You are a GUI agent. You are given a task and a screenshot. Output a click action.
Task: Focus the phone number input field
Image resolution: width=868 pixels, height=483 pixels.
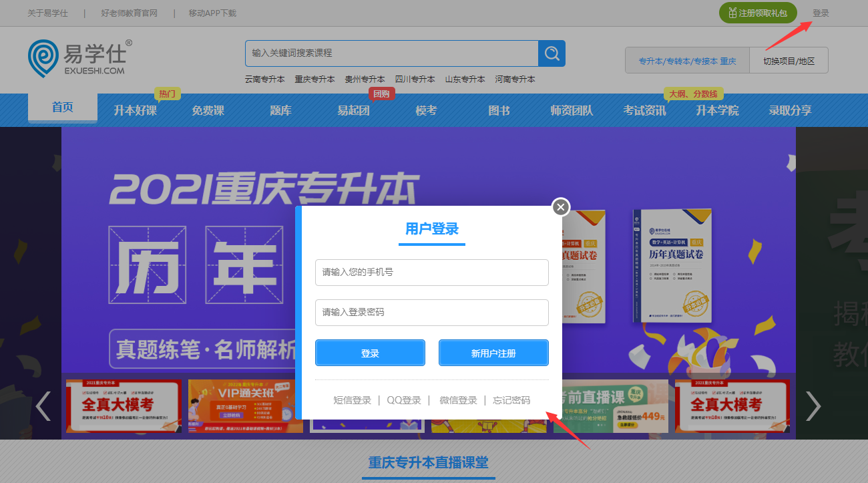432,273
